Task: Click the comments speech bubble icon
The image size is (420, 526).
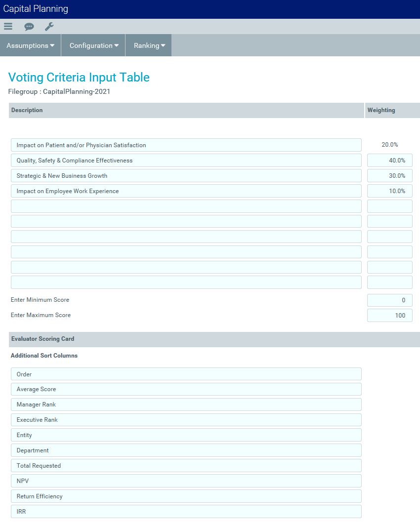Action: (x=29, y=27)
